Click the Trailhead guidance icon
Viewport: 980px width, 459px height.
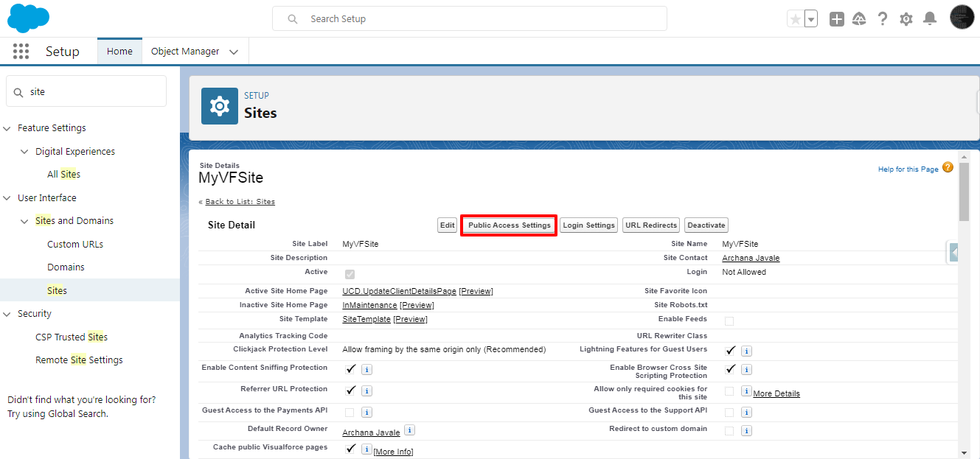(859, 19)
